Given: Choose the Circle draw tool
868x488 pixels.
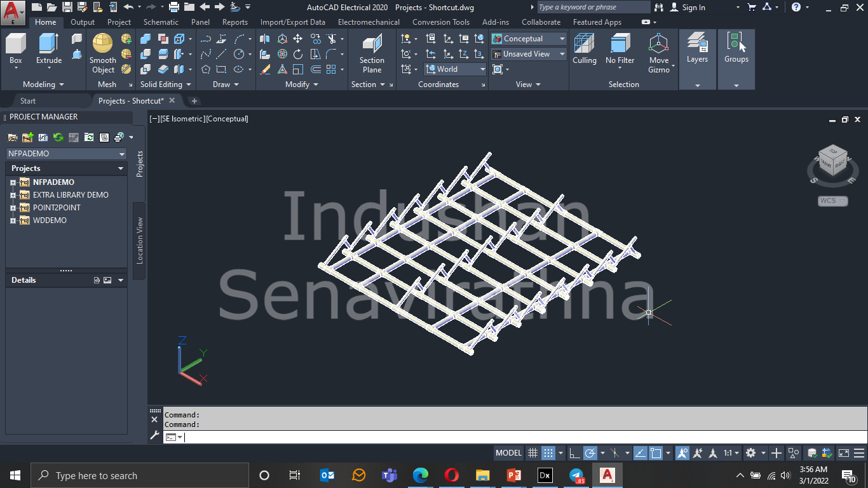Looking at the screenshot, I should [239, 54].
